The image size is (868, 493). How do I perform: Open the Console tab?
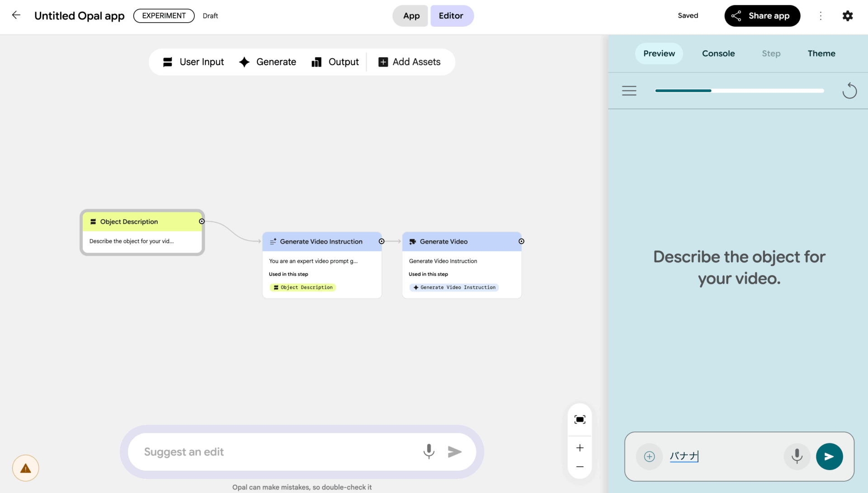[718, 53]
